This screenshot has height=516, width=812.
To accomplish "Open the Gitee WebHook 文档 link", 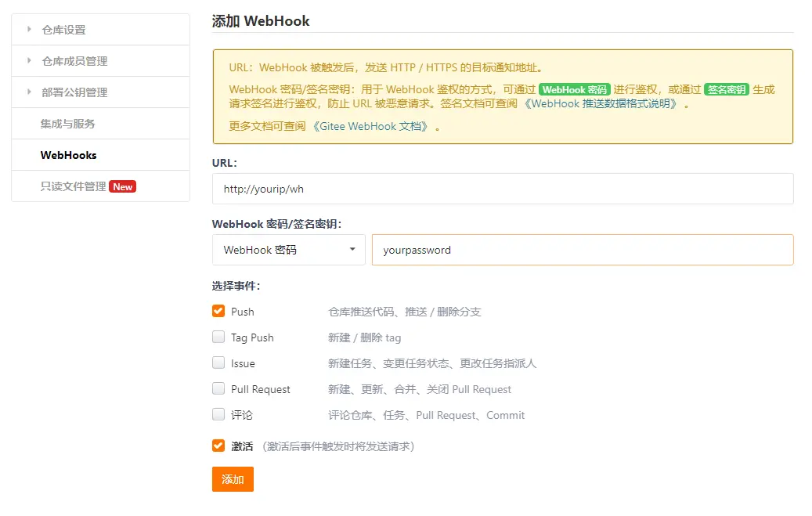I will tap(371, 126).
